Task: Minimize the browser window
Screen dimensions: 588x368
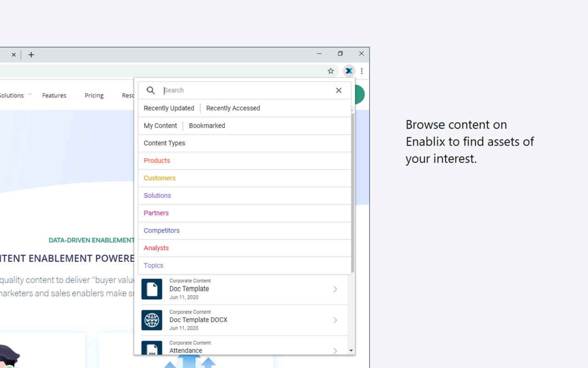Action: tap(319, 53)
